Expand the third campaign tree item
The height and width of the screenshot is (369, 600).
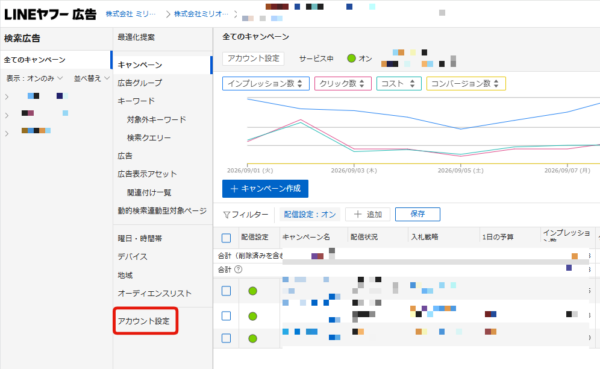[x=7, y=133]
